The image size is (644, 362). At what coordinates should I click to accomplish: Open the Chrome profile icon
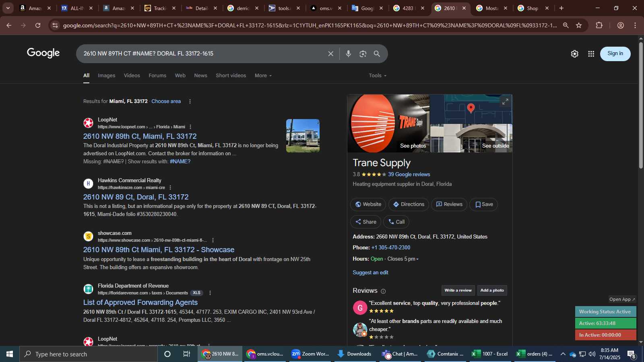(620, 25)
